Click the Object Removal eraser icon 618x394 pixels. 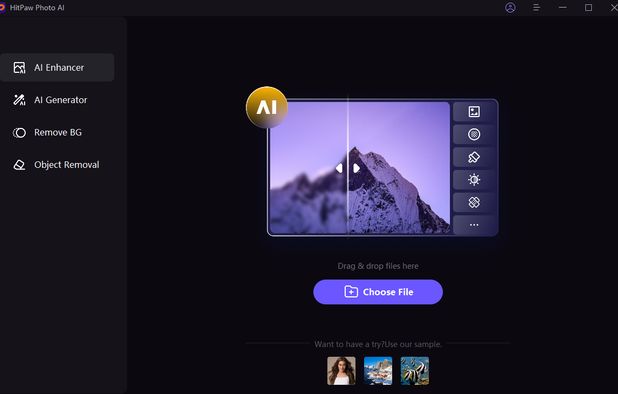click(x=19, y=165)
